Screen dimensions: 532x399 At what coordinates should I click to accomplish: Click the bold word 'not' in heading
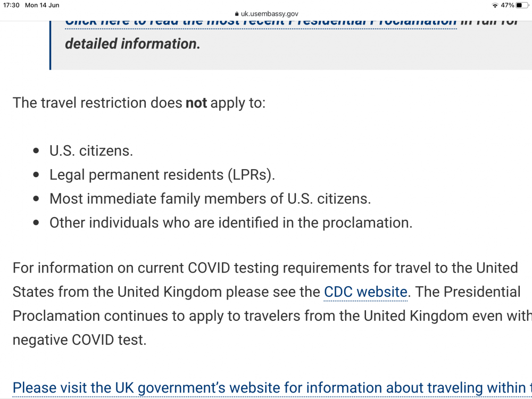(x=196, y=103)
